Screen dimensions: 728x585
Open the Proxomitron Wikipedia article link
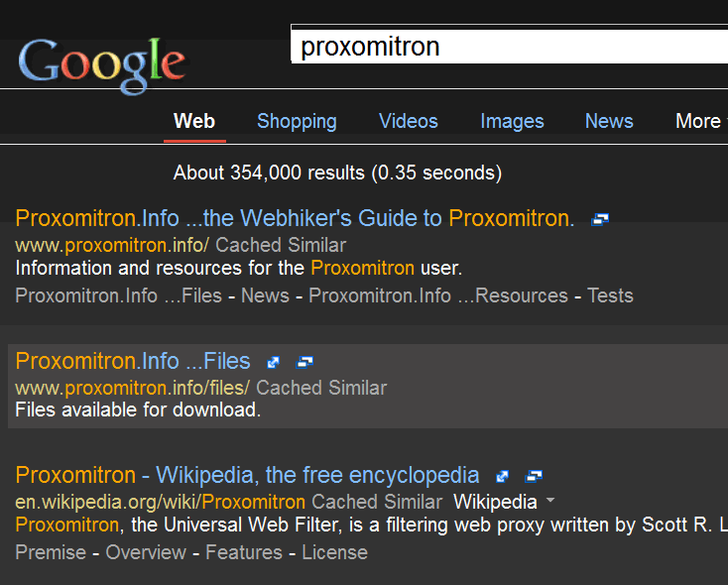(x=247, y=475)
